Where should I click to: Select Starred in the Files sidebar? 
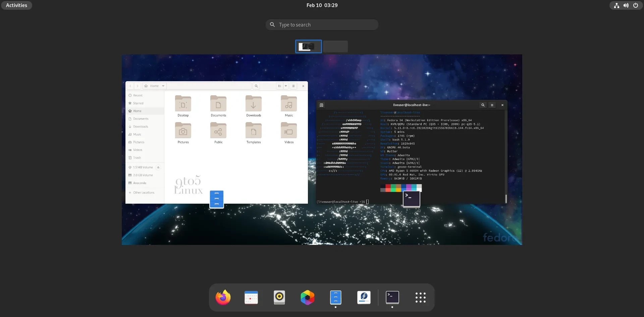(145, 103)
